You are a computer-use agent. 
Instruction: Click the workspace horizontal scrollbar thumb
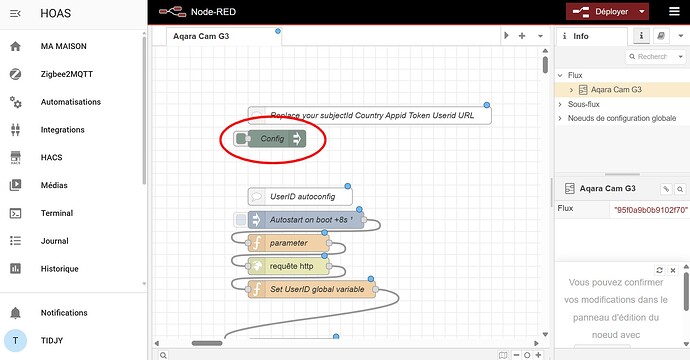pos(207,343)
